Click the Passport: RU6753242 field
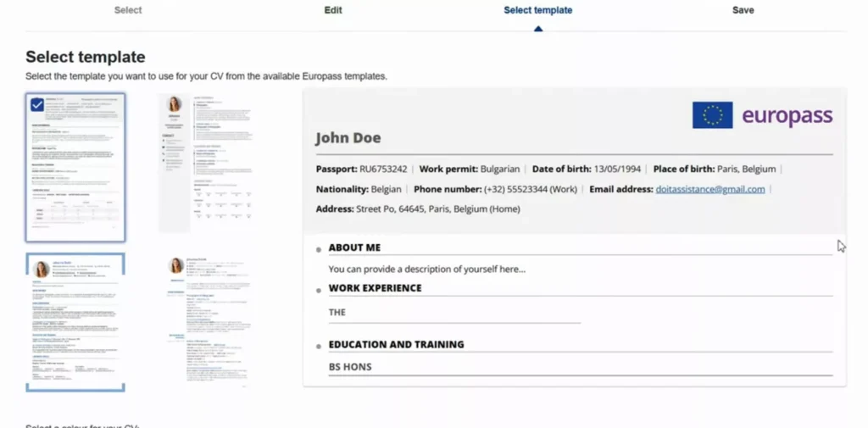The image size is (868, 428). pos(361,169)
